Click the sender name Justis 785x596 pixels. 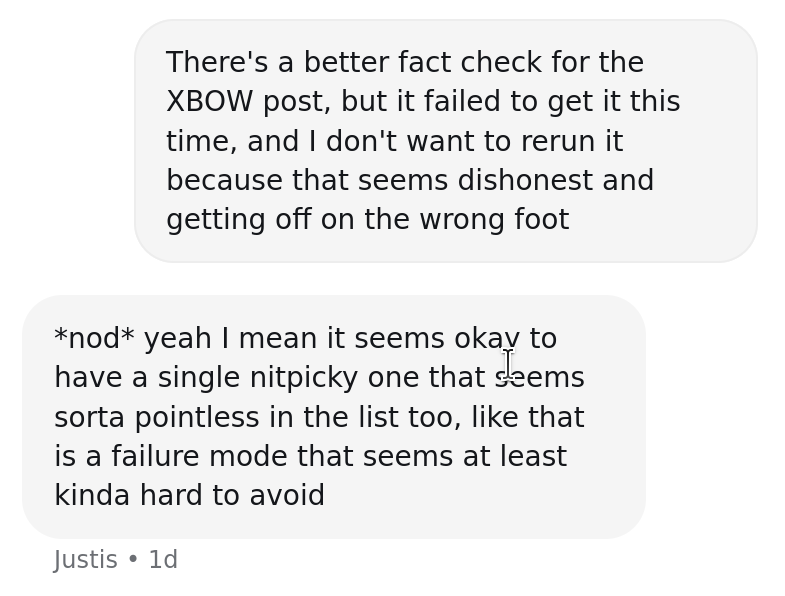pos(85,560)
